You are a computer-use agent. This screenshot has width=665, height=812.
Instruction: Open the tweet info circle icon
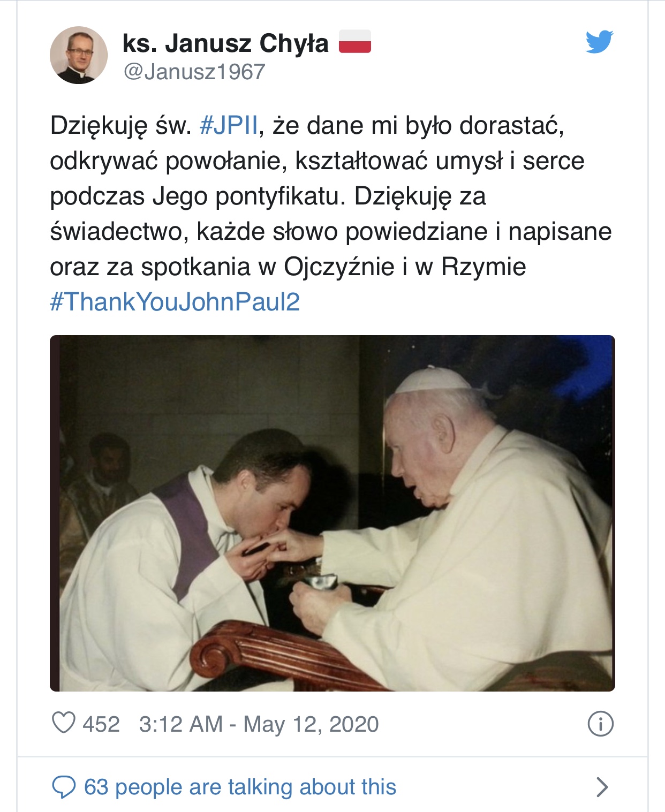click(x=600, y=724)
